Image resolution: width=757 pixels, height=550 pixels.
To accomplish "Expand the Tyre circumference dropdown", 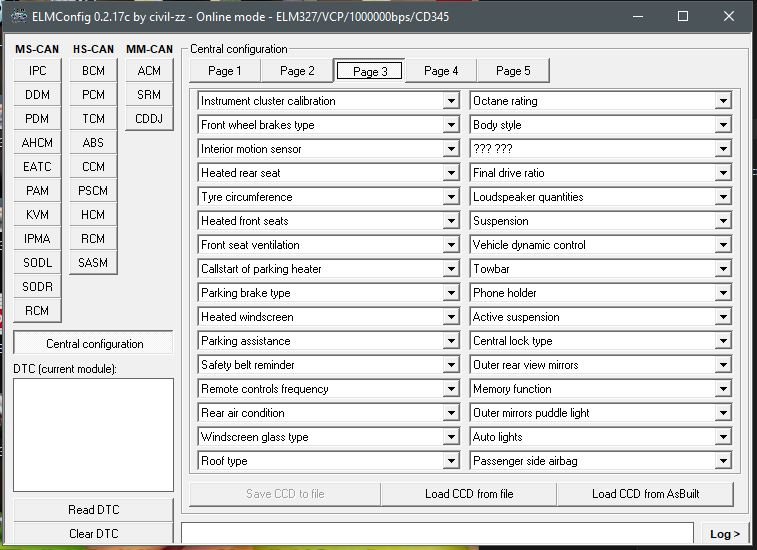I will click(x=451, y=197).
